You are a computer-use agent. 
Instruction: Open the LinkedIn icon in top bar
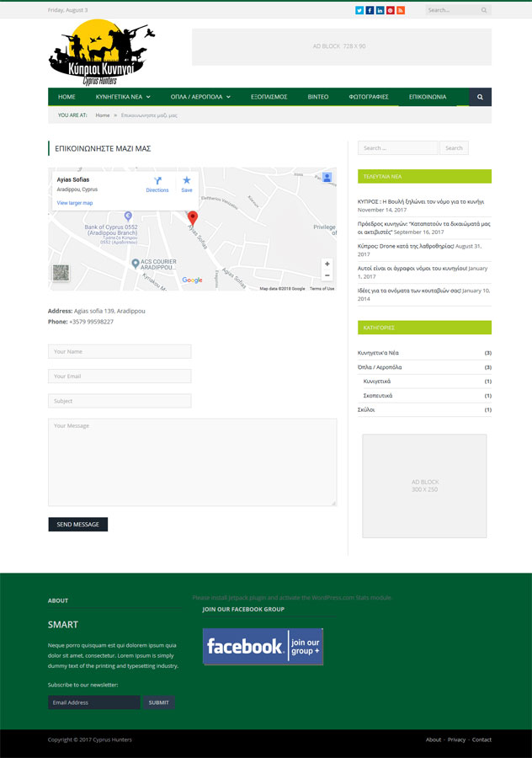tap(380, 10)
